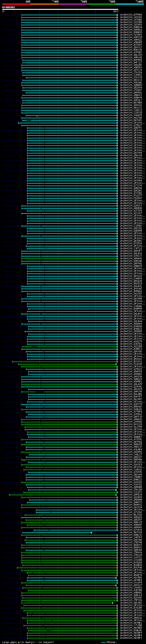
Task: Select label UniRef100_Q9SS17
Action: click(x=131, y=48)
